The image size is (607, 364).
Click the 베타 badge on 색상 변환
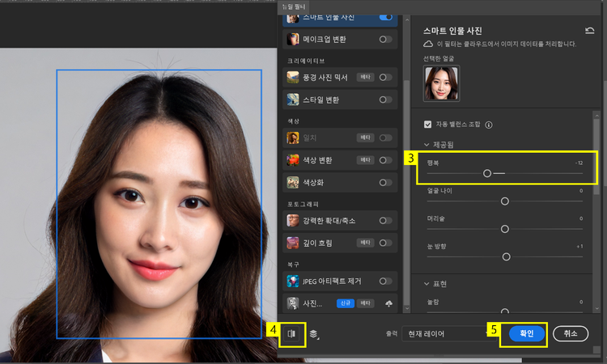click(x=366, y=160)
